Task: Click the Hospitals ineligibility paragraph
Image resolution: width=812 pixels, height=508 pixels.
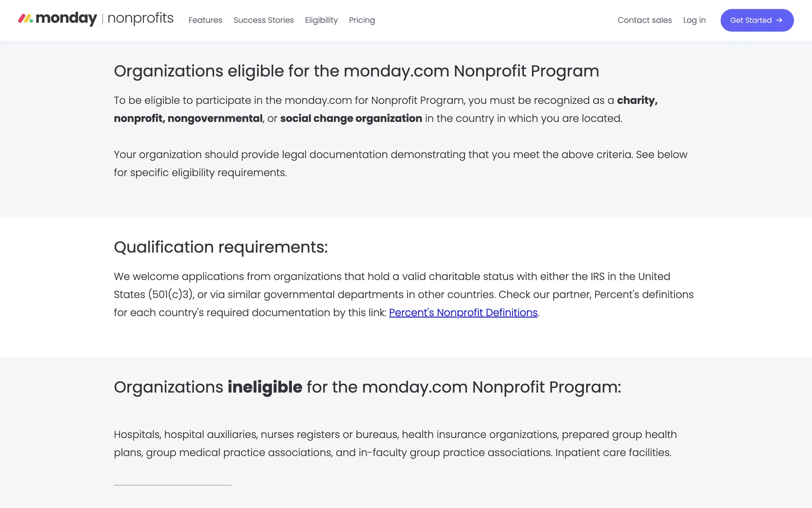Action: tap(395, 444)
